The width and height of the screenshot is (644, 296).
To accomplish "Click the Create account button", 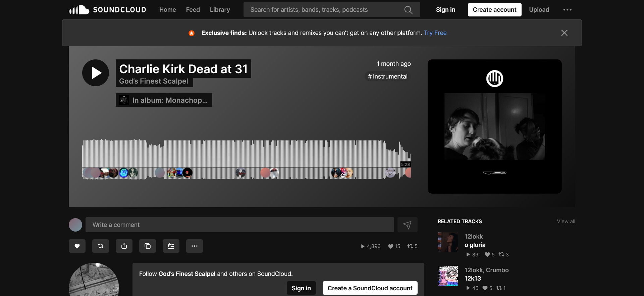I will pyautogui.click(x=494, y=10).
